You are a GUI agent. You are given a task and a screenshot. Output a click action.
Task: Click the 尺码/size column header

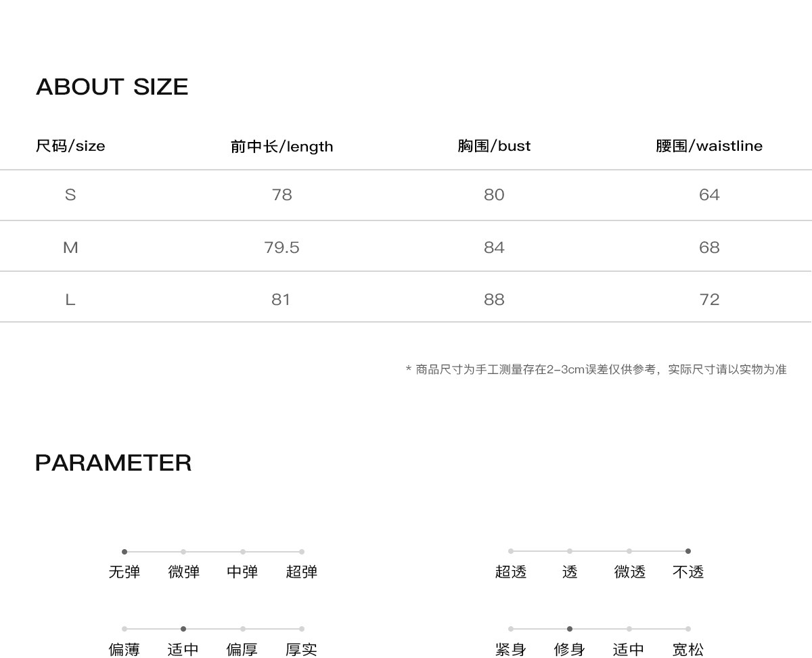click(x=70, y=146)
